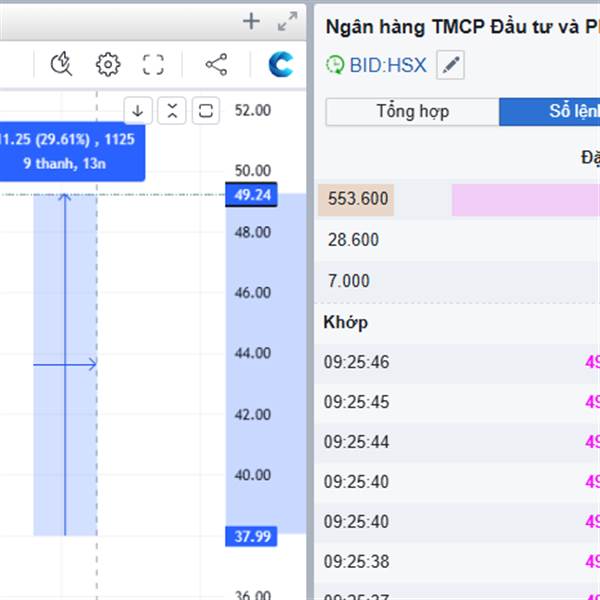Screen dimensions: 600x600
Task: Open chart settings gear
Action: click(108, 64)
